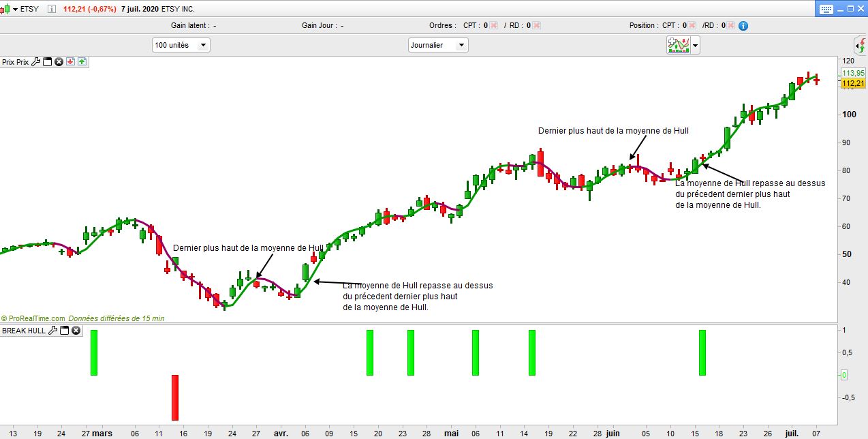Viewport: 868px width, 439px height.
Task: Click the avr. label on the time axis
Action: pos(281,433)
